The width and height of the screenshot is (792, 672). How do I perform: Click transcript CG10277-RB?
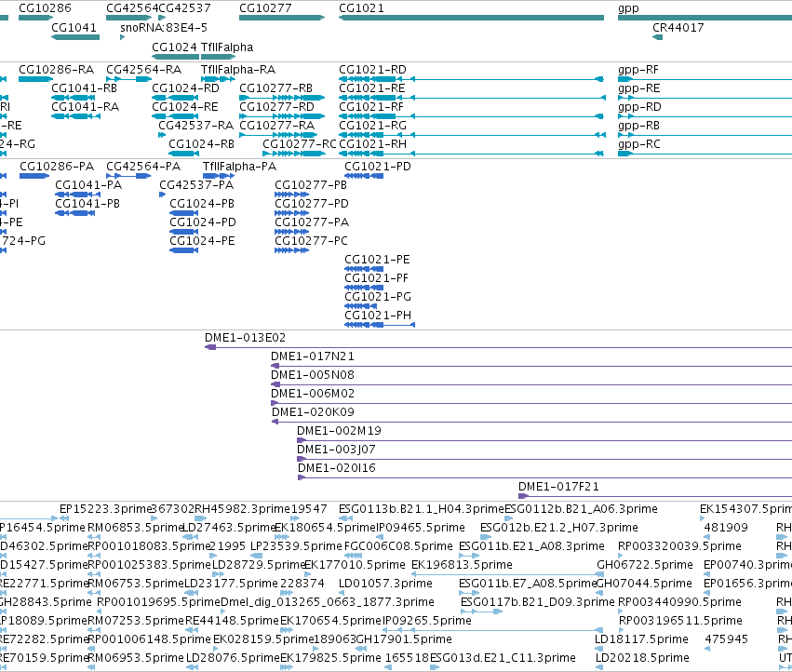pos(275,88)
